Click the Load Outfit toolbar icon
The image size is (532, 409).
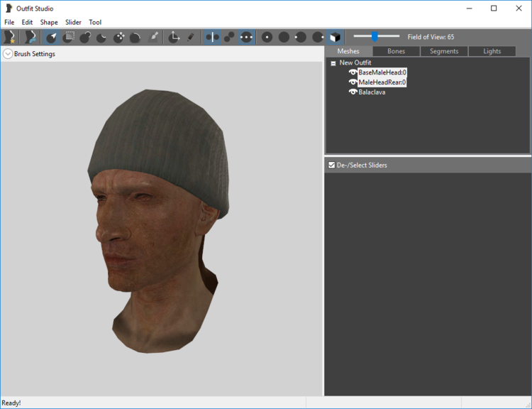[x=30, y=37]
